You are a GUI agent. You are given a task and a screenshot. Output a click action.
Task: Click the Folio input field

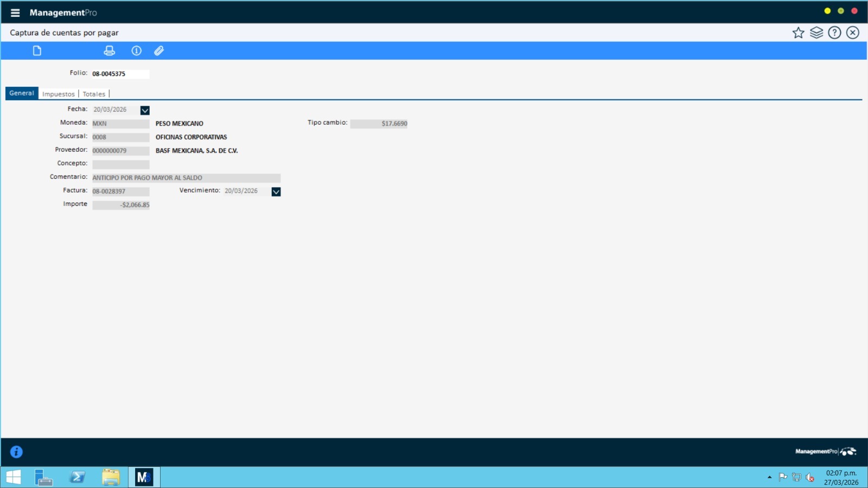tap(120, 74)
